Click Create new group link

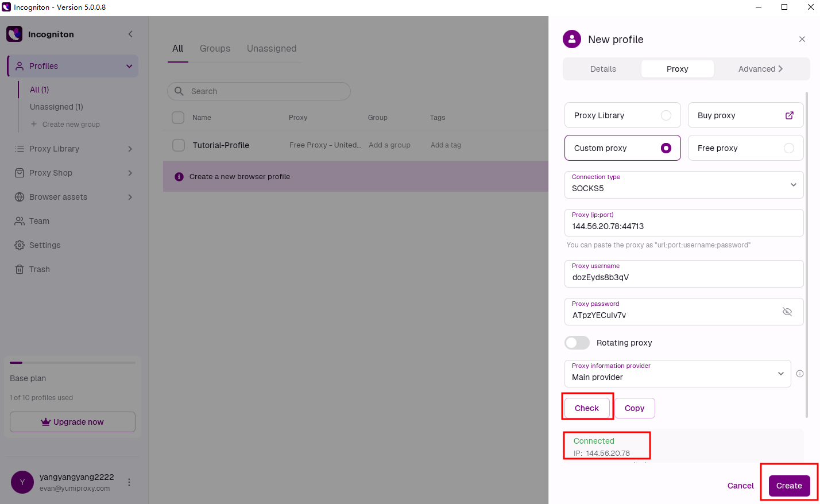click(x=71, y=124)
